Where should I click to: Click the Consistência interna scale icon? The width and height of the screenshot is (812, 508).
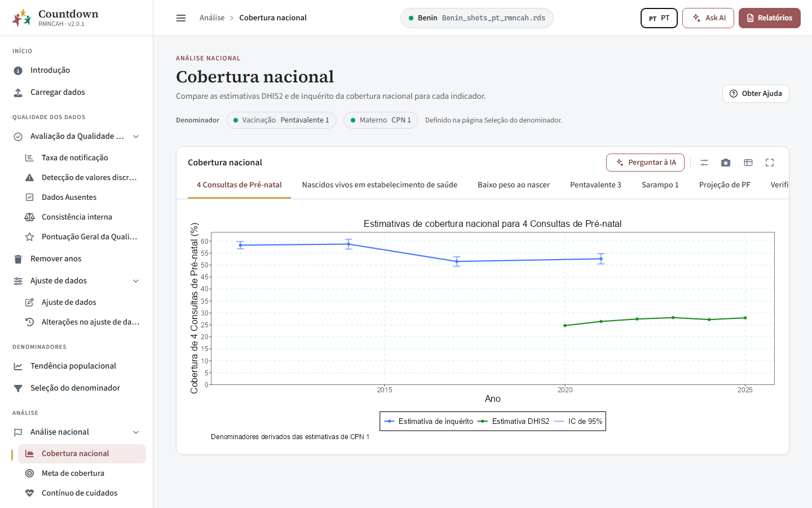pos(29,217)
